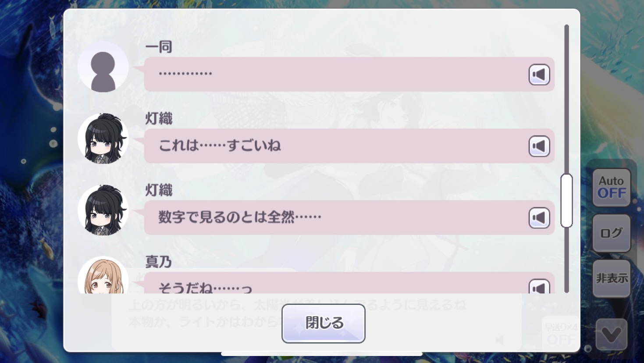644x363 pixels.
Task: Play voice for 真乃's "そうだね……っ" line
Action: (x=539, y=287)
